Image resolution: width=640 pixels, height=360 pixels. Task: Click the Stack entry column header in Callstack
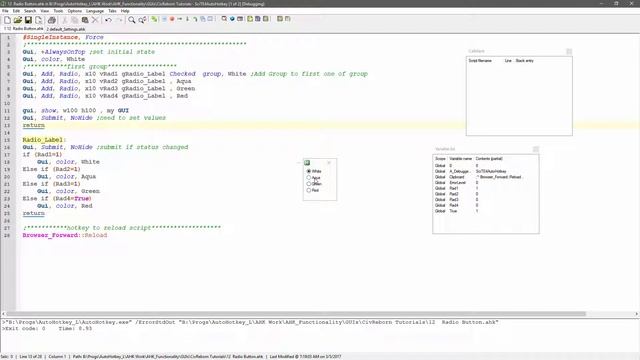pos(524,60)
